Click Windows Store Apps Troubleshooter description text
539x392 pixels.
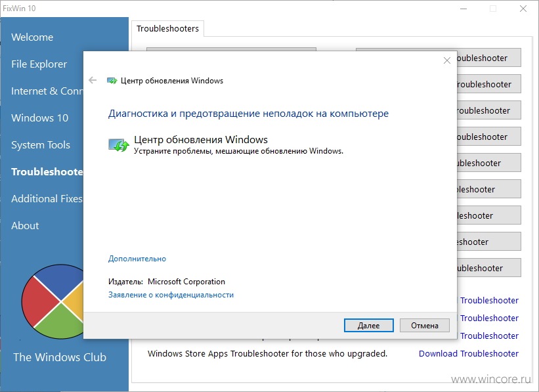267,353
